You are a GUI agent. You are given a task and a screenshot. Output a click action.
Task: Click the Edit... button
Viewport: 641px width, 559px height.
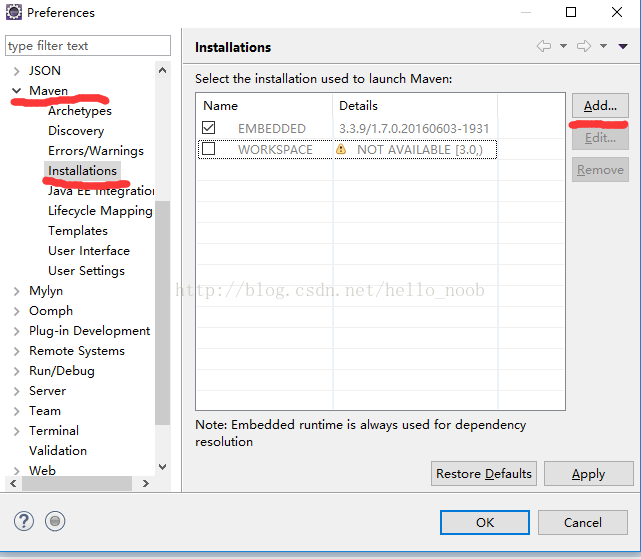pos(600,138)
